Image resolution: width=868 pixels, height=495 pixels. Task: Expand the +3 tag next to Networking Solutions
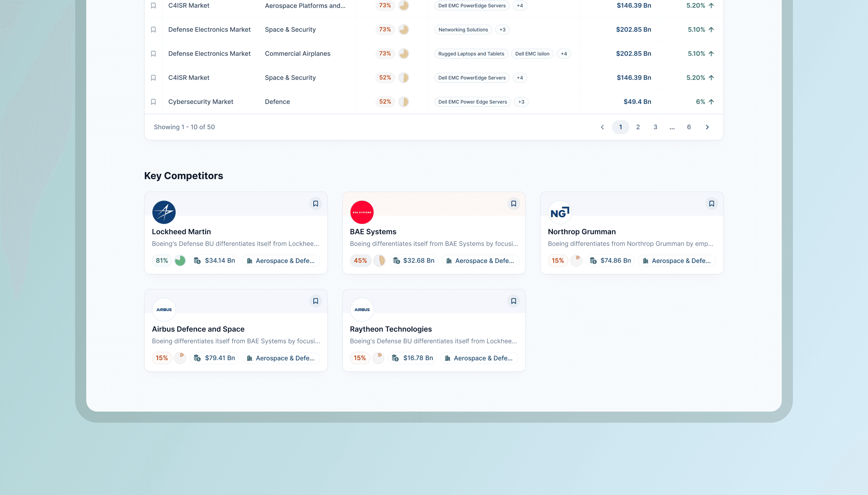pos(502,30)
